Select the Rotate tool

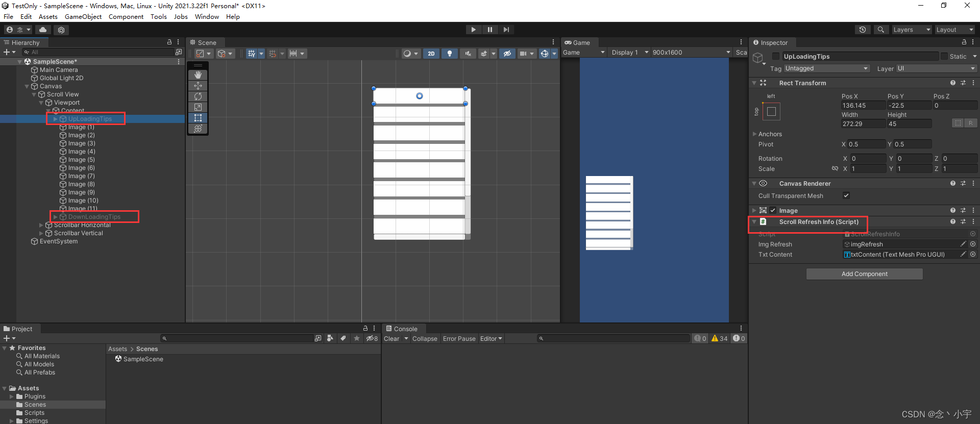point(198,96)
